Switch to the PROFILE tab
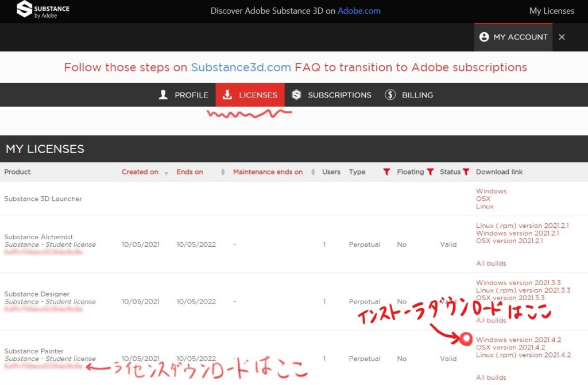The width and height of the screenshot is (588, 385). (x=191, y=95)
